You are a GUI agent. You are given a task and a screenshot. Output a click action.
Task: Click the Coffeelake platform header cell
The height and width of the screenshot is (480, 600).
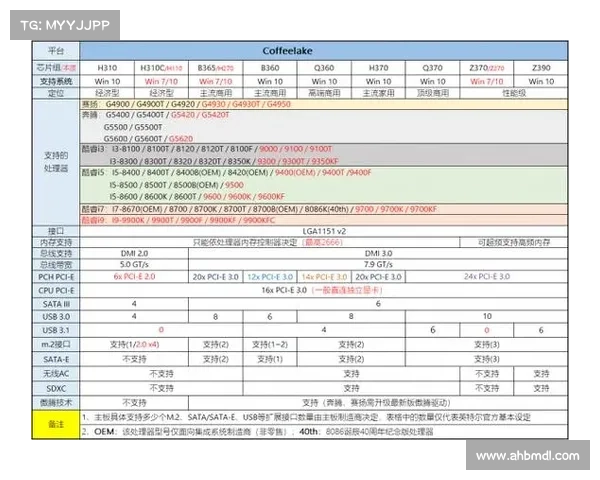(323, 51)
